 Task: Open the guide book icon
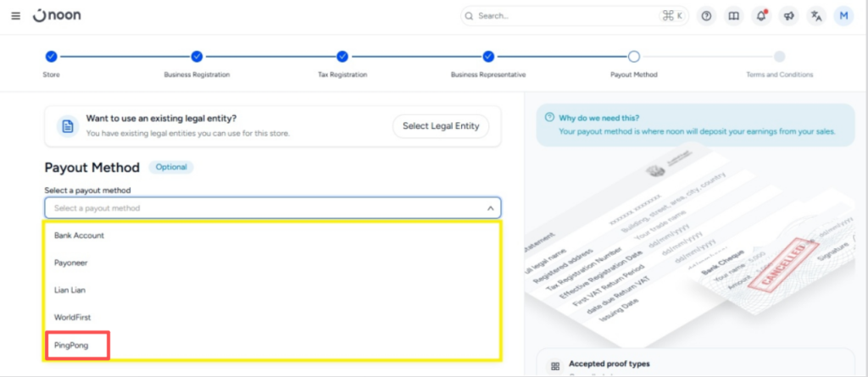coord(733,16)
